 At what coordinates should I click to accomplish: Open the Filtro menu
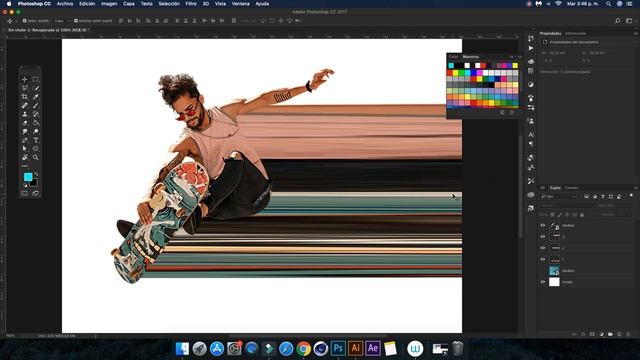(191, 4)
